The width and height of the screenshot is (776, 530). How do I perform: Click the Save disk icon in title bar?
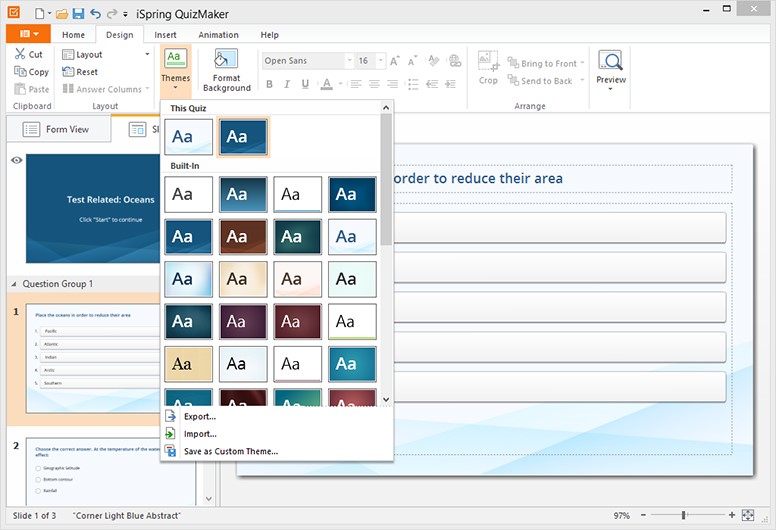(78, 13)
